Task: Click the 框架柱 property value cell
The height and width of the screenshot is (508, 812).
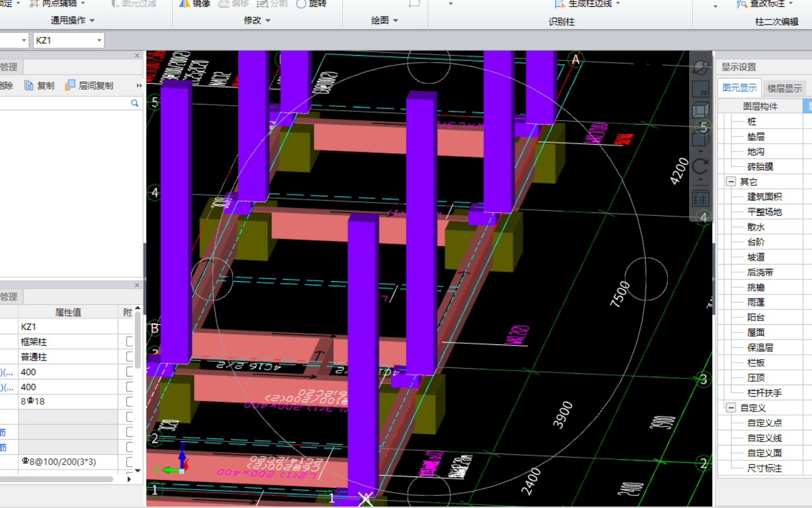Action: pyautogui.click(x=68, y=342)
